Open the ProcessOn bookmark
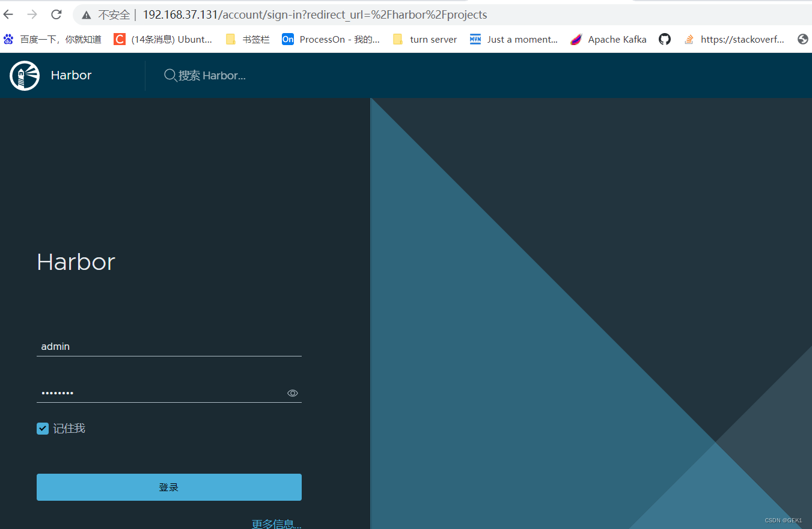 (x=331, y=39)
